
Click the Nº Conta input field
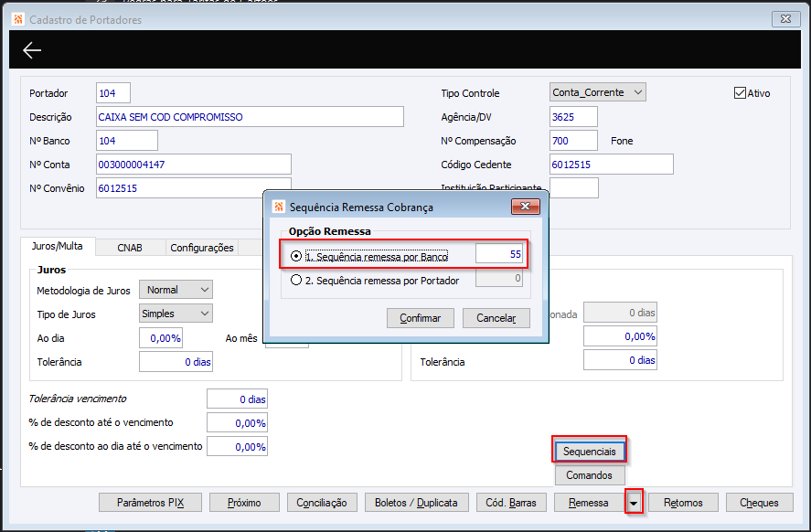coord(194,165)
